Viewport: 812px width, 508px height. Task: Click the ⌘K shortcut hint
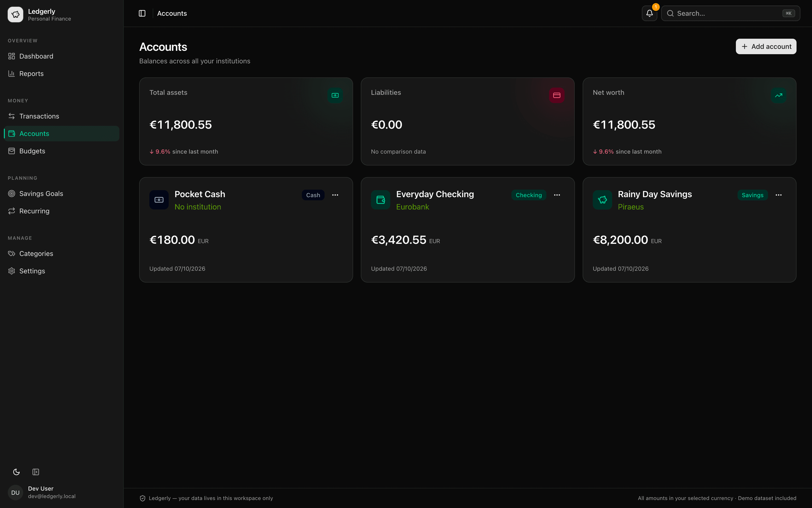point(789,14)
